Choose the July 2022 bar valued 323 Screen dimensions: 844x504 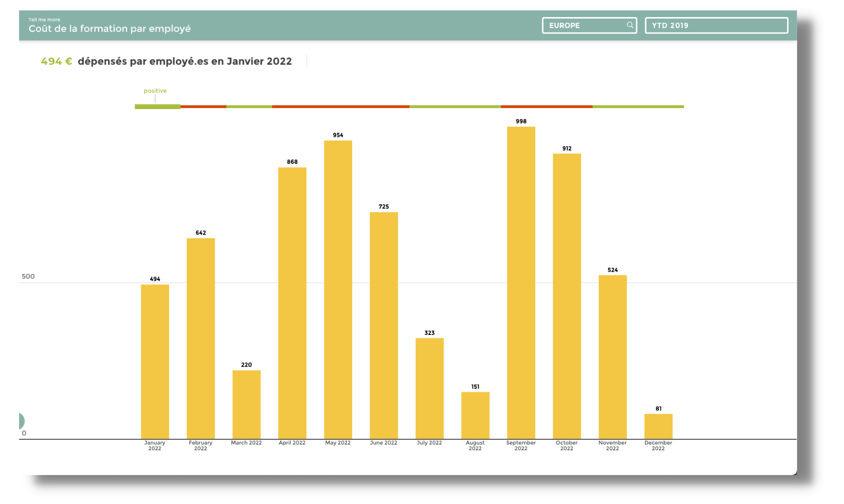click(x=429, y=388)
